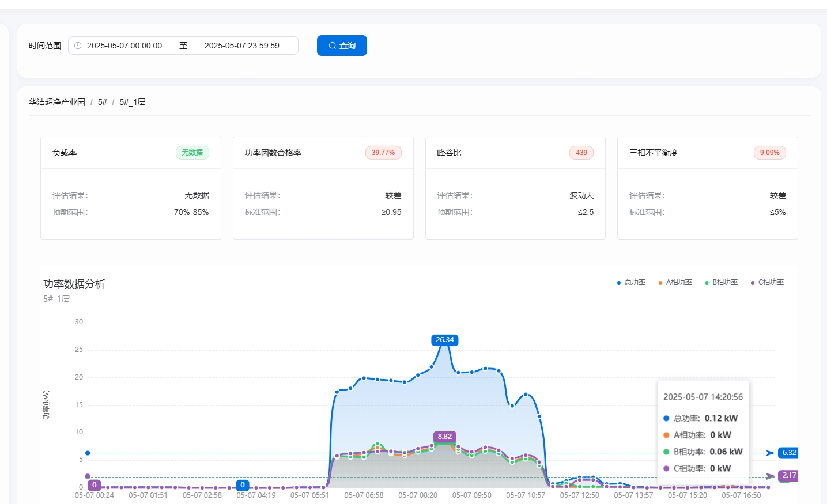Toggle C相功率 legend entry
This screenshot has height=504, width=827.
point(767,282)
